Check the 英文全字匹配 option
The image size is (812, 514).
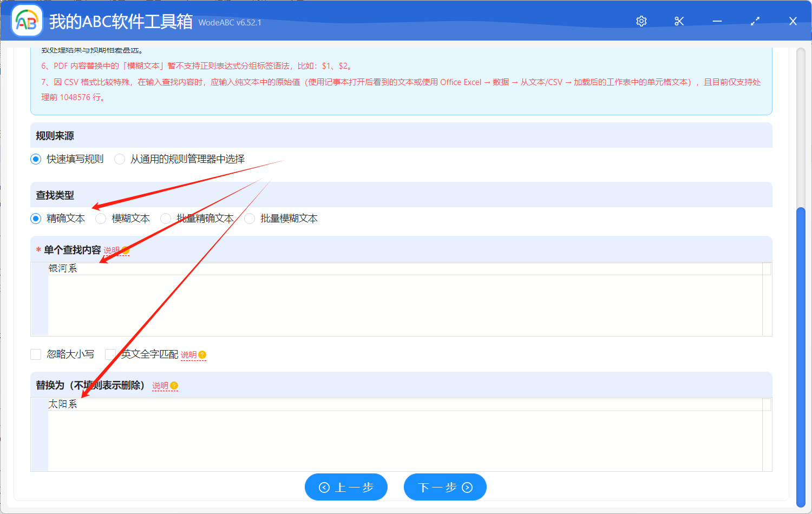click(110, 354)
